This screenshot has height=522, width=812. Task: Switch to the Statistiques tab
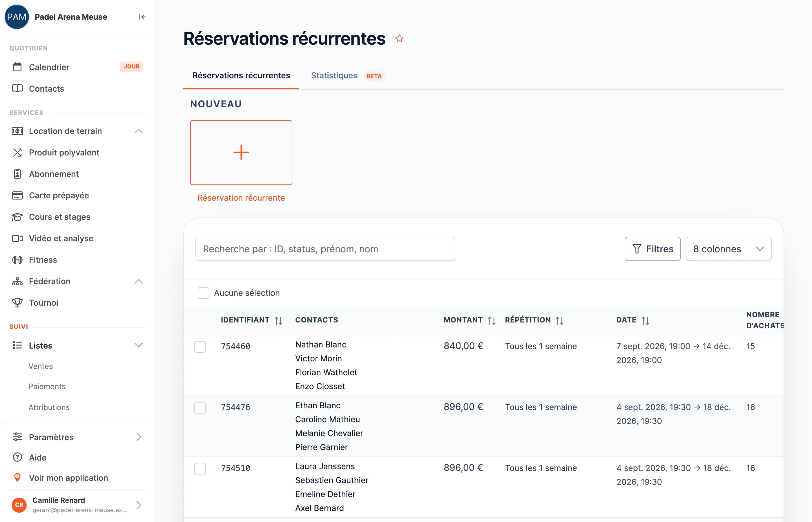click(x=348, y=76)
